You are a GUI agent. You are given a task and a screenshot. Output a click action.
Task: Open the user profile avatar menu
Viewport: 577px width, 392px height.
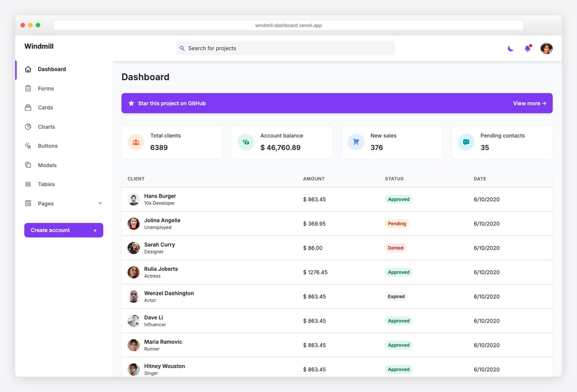point(546,48)
